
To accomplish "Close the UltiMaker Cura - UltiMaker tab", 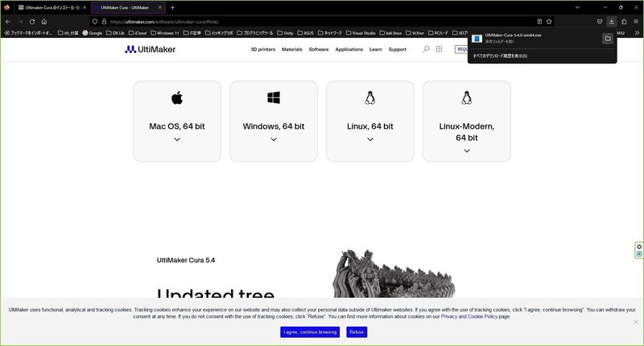I will pos(160,7).
